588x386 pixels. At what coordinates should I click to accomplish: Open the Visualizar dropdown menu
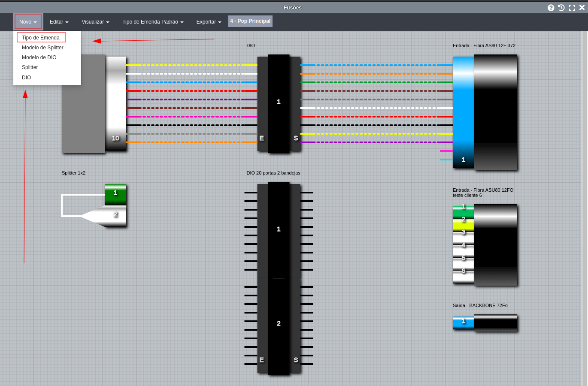95,22
